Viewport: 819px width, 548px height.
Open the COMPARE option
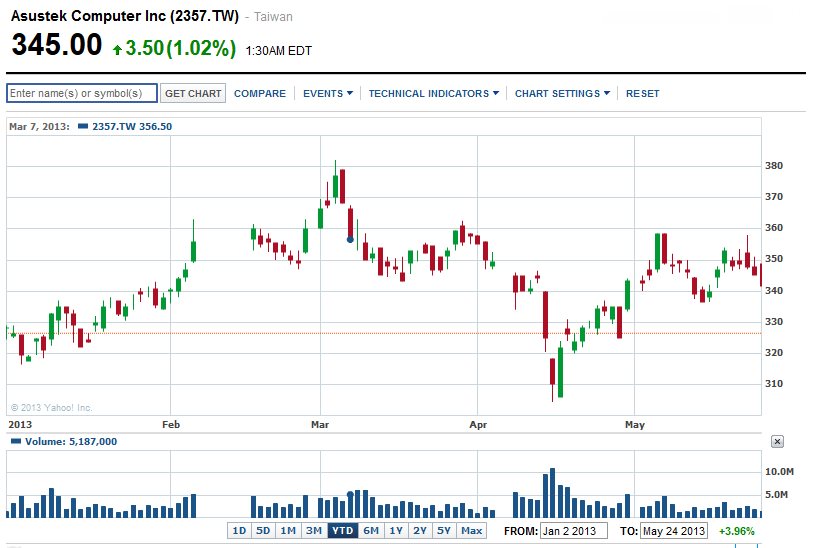point(260,94)
